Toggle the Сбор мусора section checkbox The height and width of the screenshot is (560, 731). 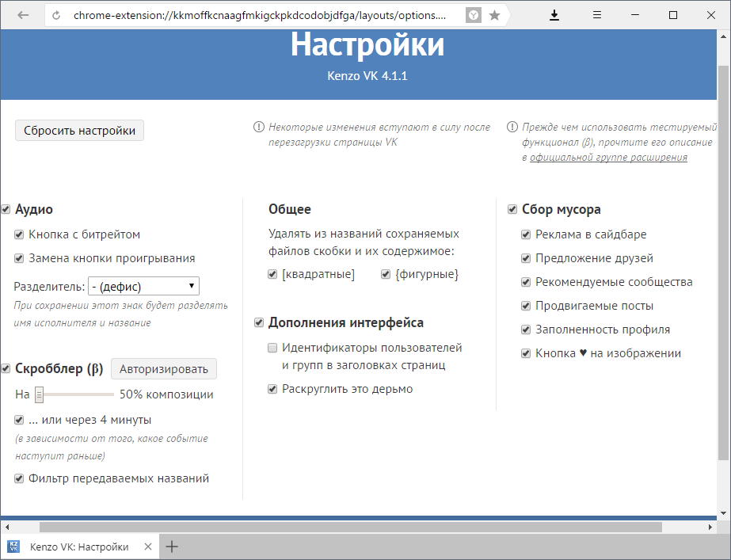512,210
